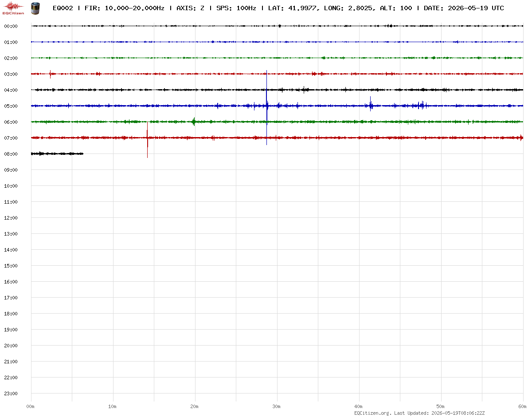
Task: Click the LAT 41.9977 coordinate text
Action: tap(293, 8)
